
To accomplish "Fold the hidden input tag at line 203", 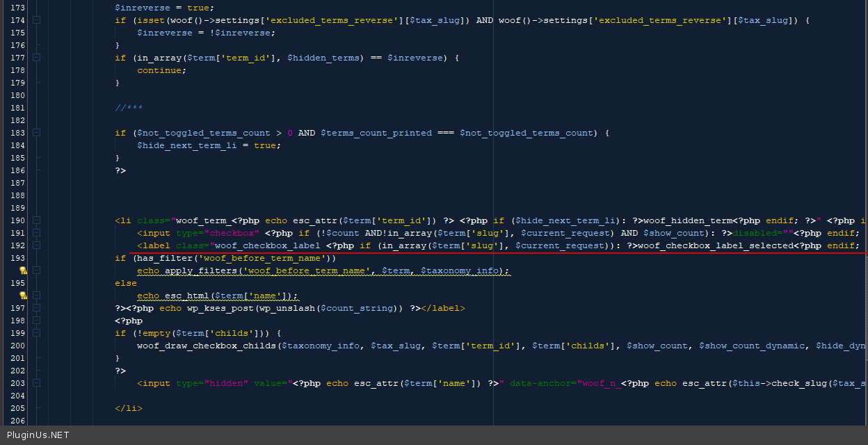I will pos(36,383).
